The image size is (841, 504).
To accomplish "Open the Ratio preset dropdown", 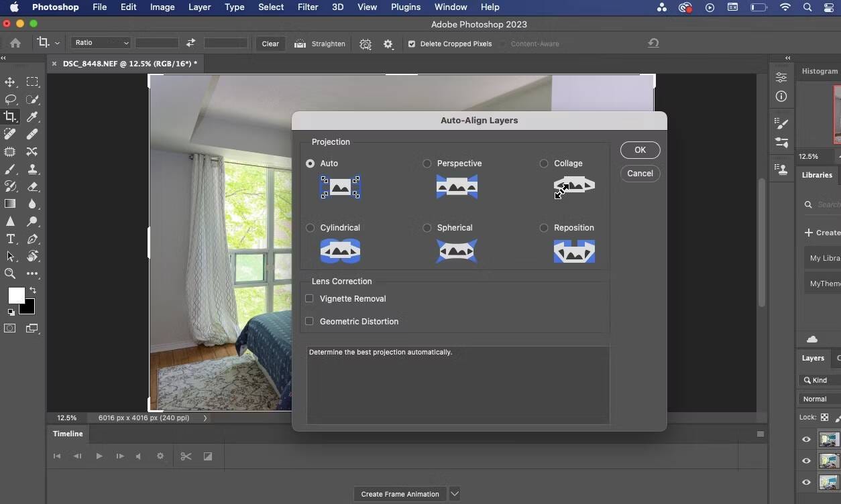I will (101, 43).
